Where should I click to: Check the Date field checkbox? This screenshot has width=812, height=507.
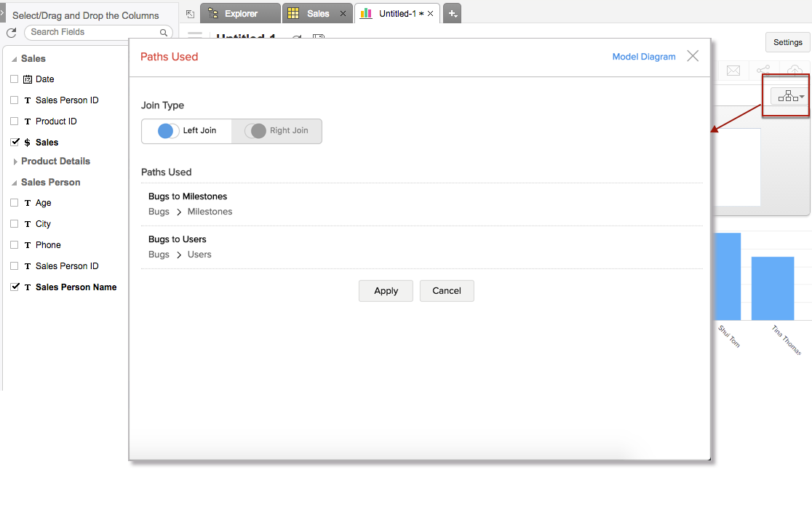coord(15,79)
